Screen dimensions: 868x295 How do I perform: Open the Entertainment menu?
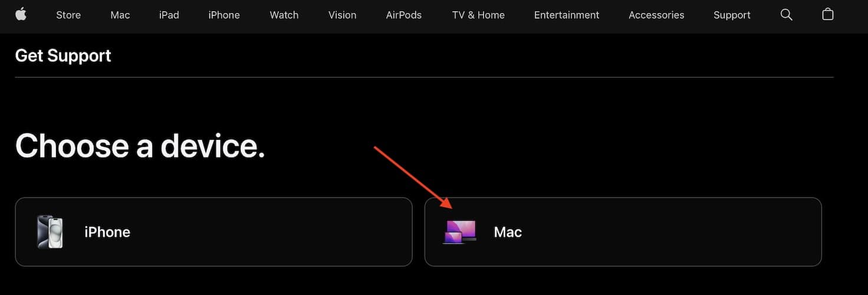tap(566, 15)
